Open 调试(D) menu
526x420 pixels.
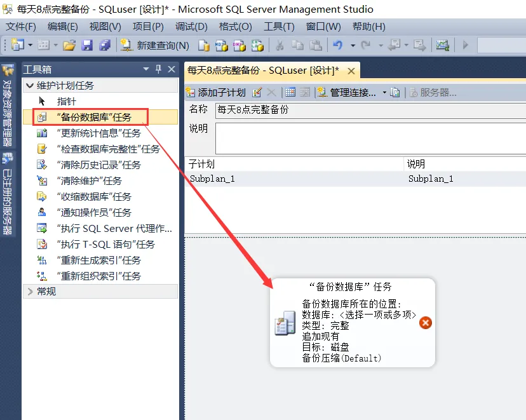(x=191, y=27)
